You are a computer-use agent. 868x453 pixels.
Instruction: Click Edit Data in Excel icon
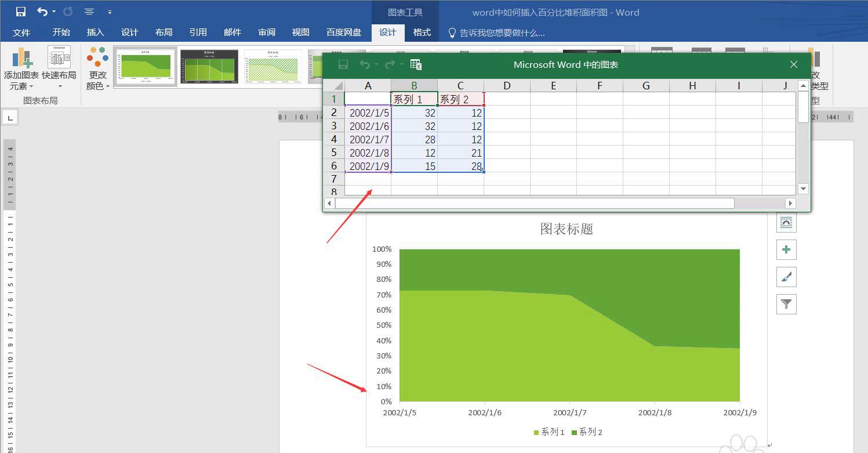[x=416, y=64]
